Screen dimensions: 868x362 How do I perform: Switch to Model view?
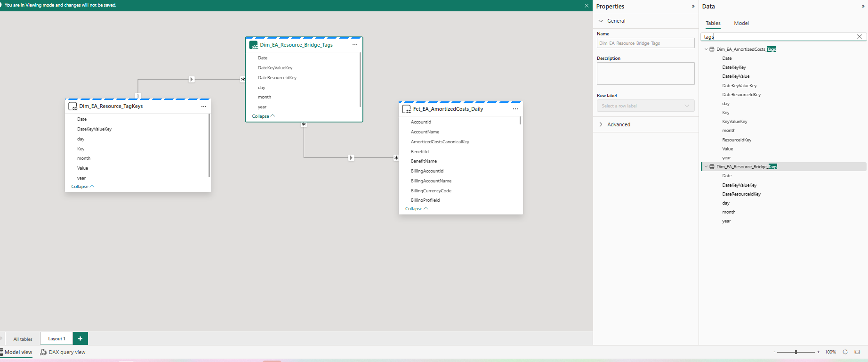16,352
